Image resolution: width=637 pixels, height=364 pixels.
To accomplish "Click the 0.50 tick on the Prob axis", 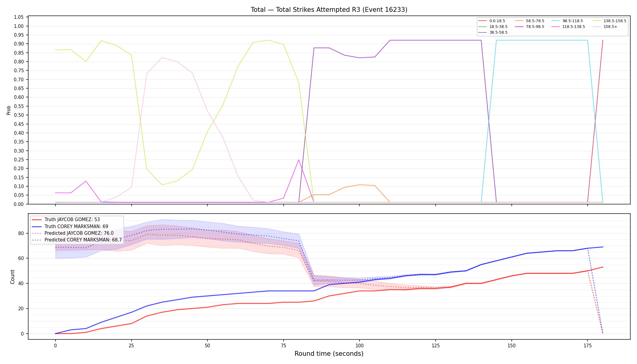I will click(x=19, y=115).
